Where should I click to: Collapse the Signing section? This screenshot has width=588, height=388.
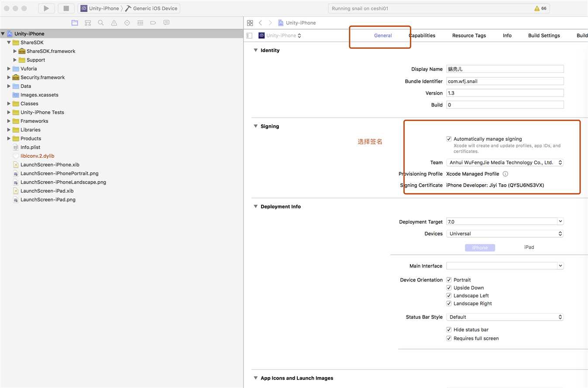point(256,126)
